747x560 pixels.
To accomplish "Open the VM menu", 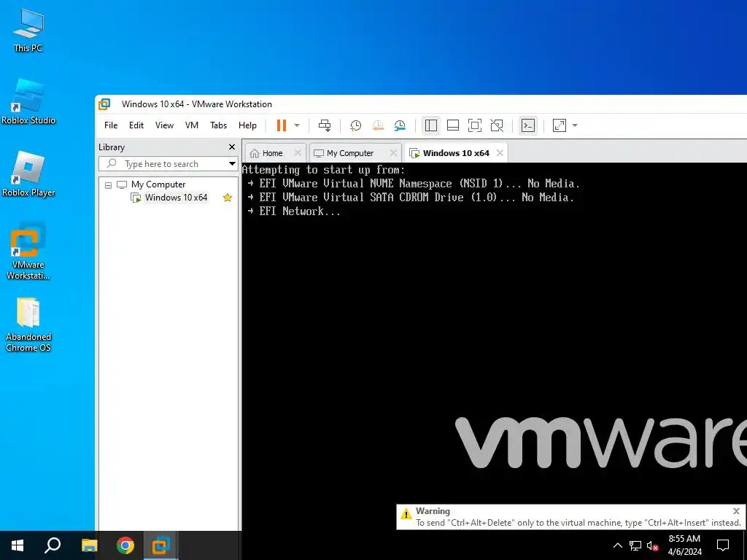I will (192, 125).
